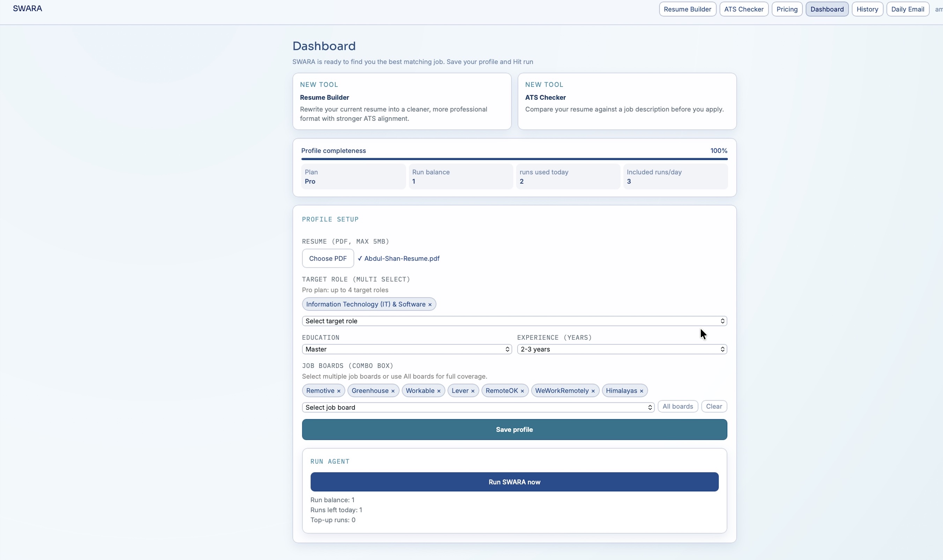Click the 100% completeness value

pos(719,151)
